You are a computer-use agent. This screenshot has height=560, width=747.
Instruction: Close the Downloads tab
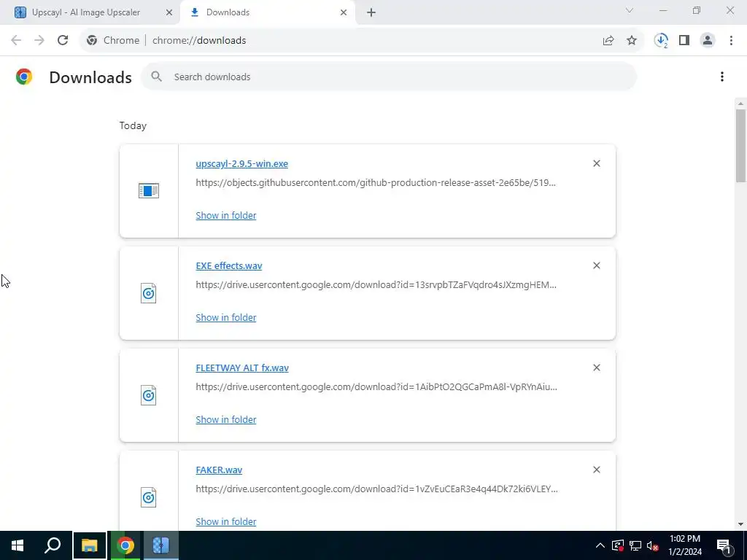coord(344,12)
